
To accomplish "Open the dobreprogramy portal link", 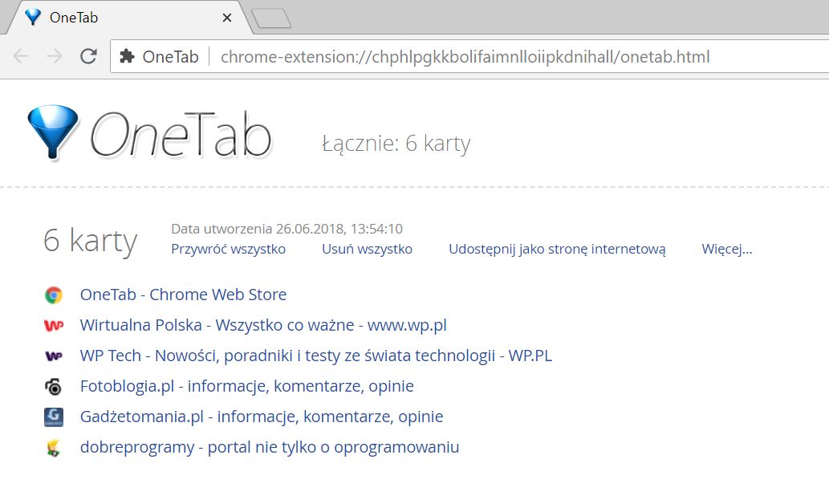I will (x=269, y=447).
